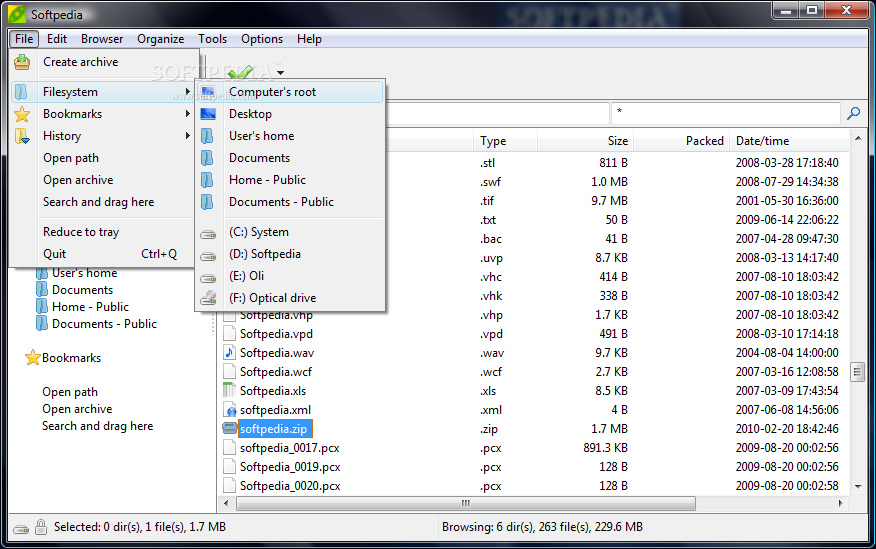Viewport: 876px width, 549px height.
Task: Click the (E:) Oli drive icon
Action: point(208,278)
